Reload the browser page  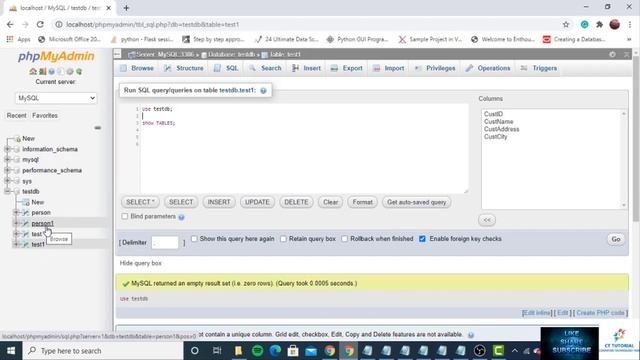click(40, 24)
